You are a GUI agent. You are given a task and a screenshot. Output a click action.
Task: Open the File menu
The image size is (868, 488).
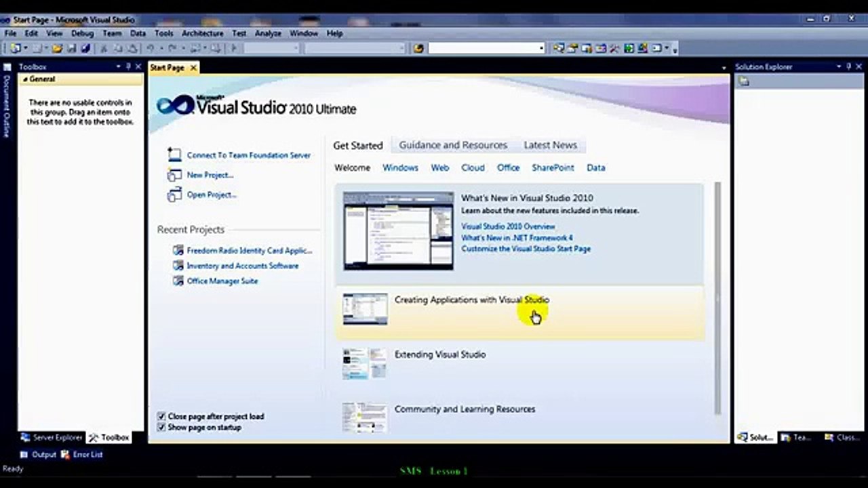(x=11, y=33)
